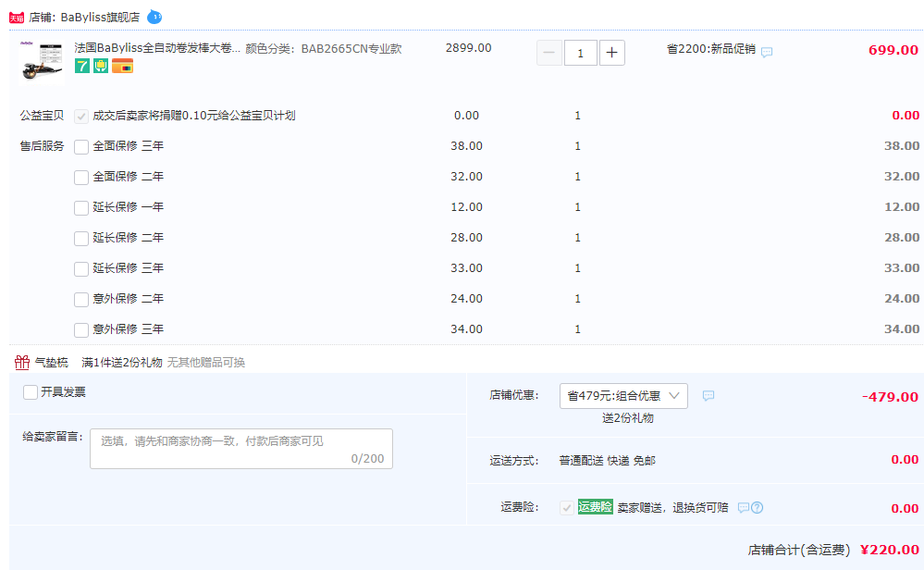Click the green 7-day return badge
The width and height of the screenshot is (924, 570).
click(x=82, y=66)
